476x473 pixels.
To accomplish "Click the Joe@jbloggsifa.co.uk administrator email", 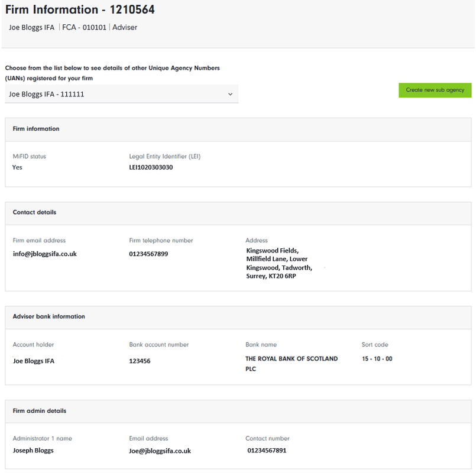I will [160, 451].
